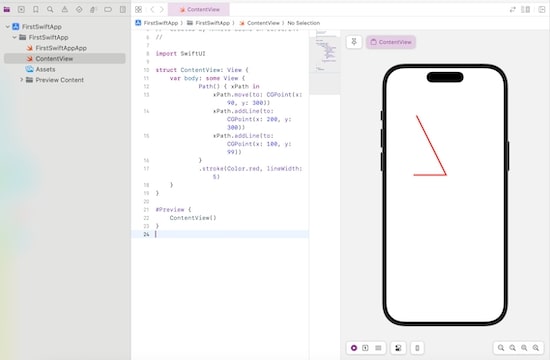Toggle the Live preview mode button
This screenshot has width=550, height=360.
354,348
